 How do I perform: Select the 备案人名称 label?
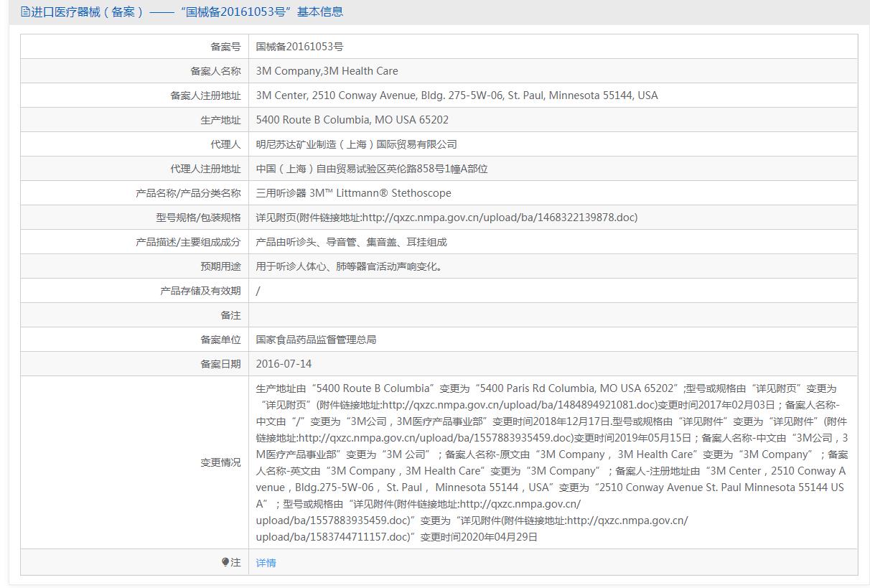coord(215,71)
